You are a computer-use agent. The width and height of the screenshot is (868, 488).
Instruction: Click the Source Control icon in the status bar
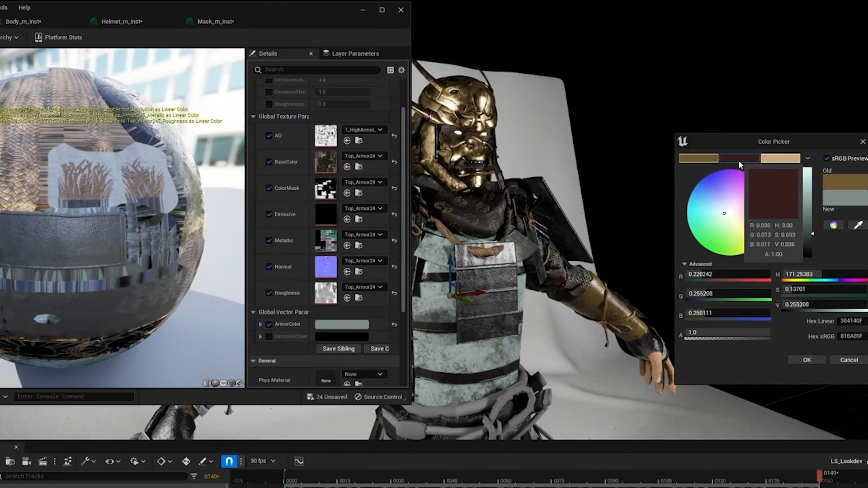358,397
